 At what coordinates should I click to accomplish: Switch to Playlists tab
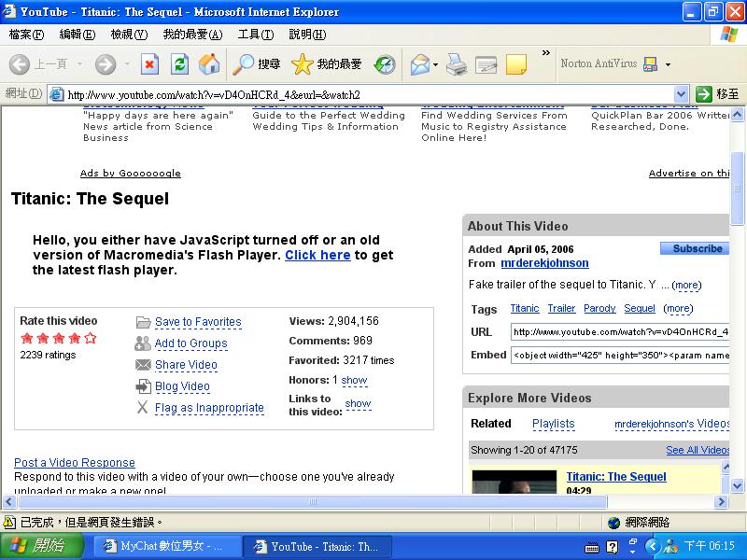click(553, 424)
